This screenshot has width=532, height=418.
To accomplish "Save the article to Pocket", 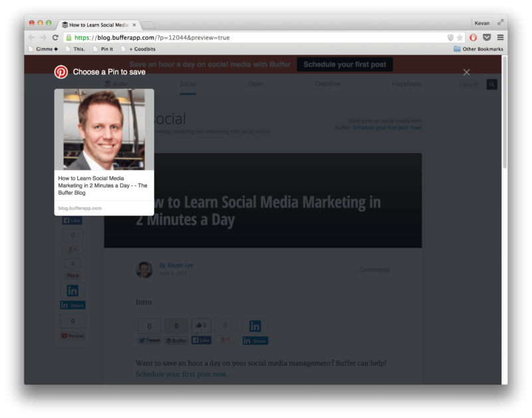I will pos(72,336).
